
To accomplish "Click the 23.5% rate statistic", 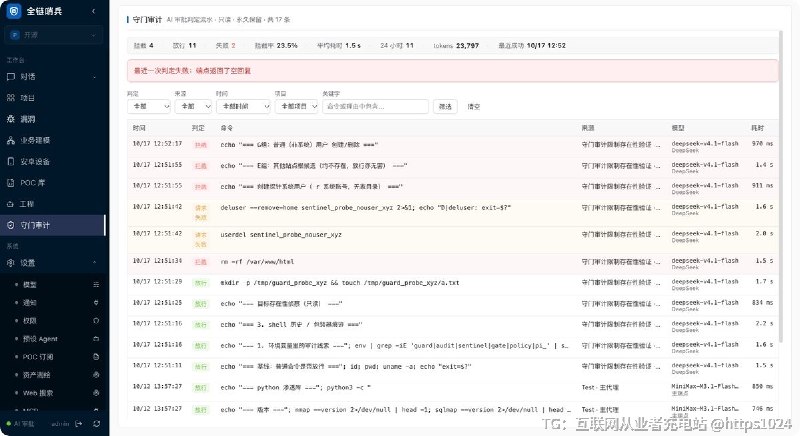I will [x=276, y=45].
